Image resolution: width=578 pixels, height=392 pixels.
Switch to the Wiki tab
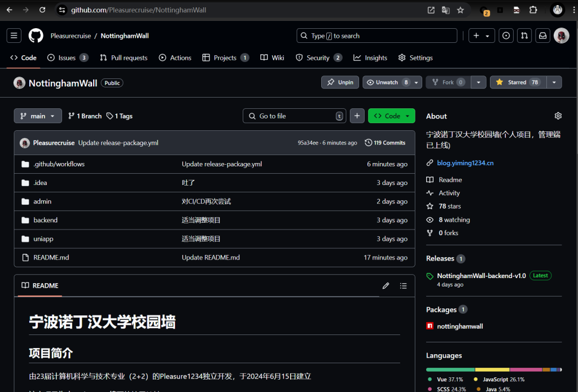tap(272, 58)
